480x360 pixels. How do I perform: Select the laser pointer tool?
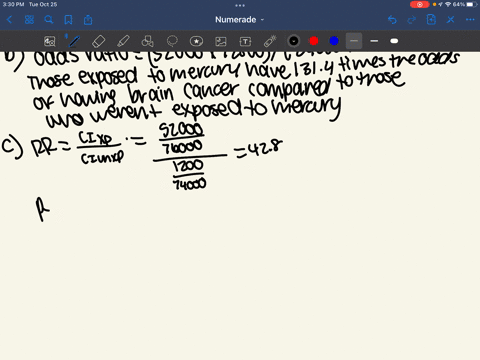click(270, 41)
